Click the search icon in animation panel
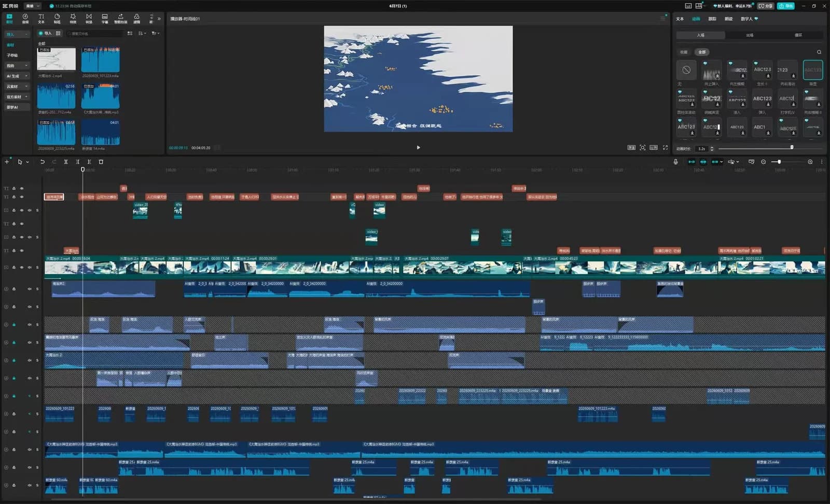Screen dimensions: 830x504 tap(819, 52)
